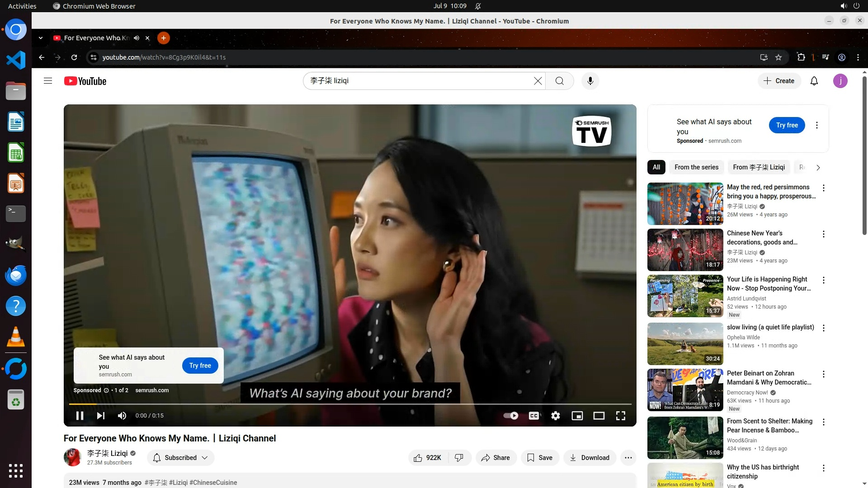Select the 'From the series' filter chip
This screenshot has height=488, width=868.
[696, 167]
